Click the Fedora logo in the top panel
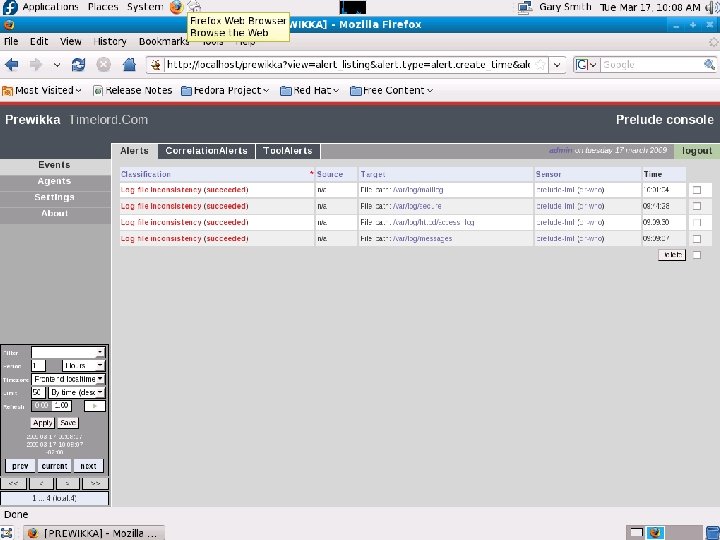The width and height of the screenshot is (720, 540). (x=10, y=7)
